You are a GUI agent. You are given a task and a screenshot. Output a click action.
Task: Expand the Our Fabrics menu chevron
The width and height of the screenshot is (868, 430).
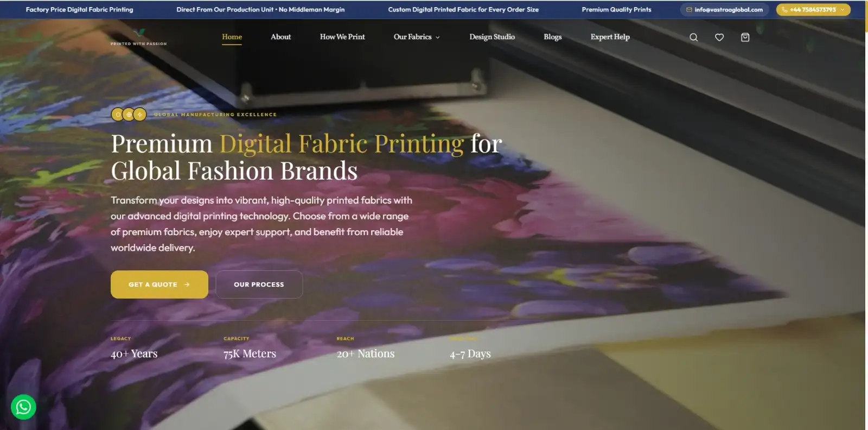438,37
